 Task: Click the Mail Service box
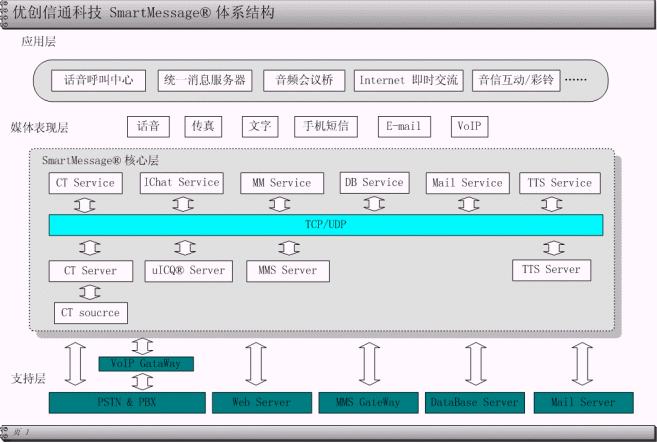coord(467,183)
